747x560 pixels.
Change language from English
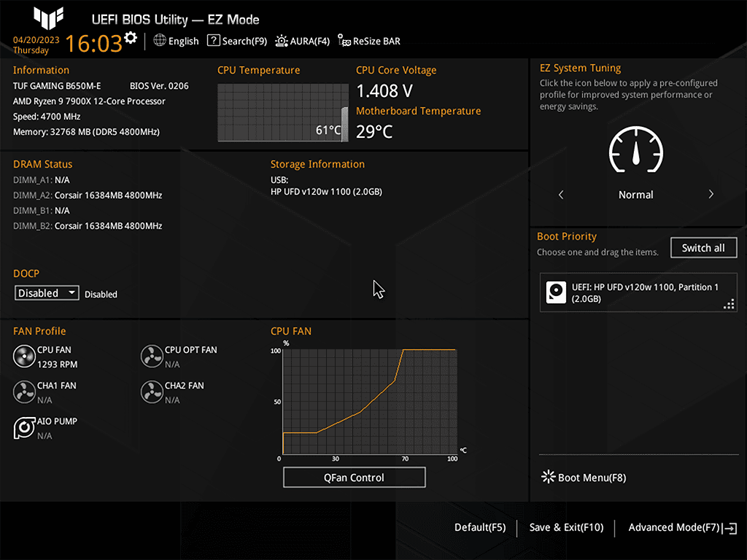pos(183,41)
